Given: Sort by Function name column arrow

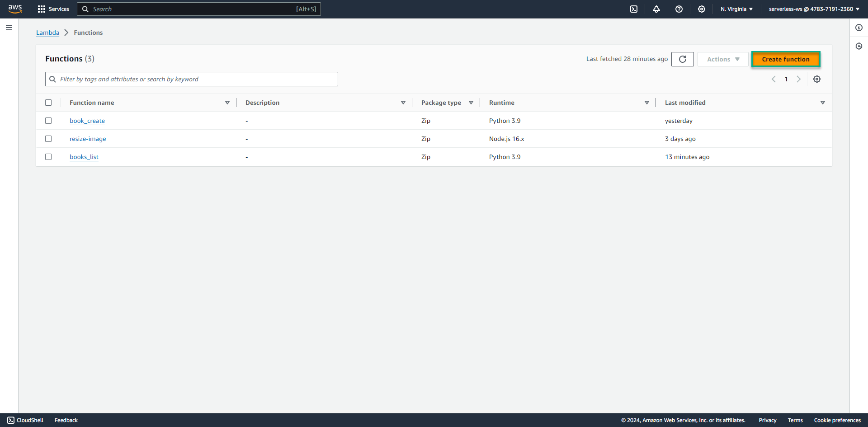Looking at the screenshot, I should (227, 103).
